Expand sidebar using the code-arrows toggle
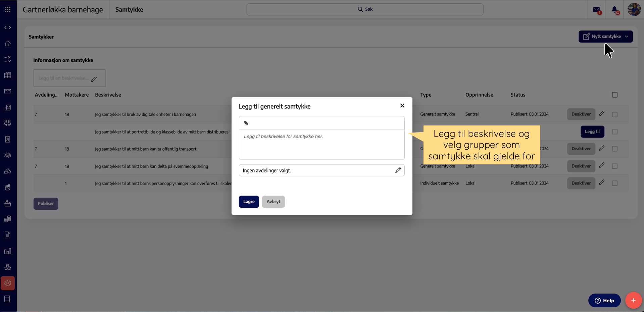This screenshot has width=644, height=312. coord(8,28)
